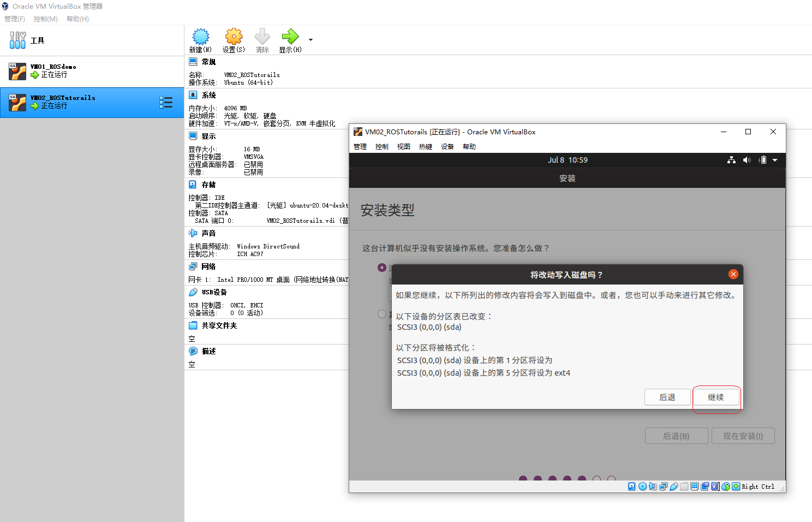Image resolution: width=812 pixels, height=522 pixels.
Task: Select the first installation type radio option
Action: point(382,268)
